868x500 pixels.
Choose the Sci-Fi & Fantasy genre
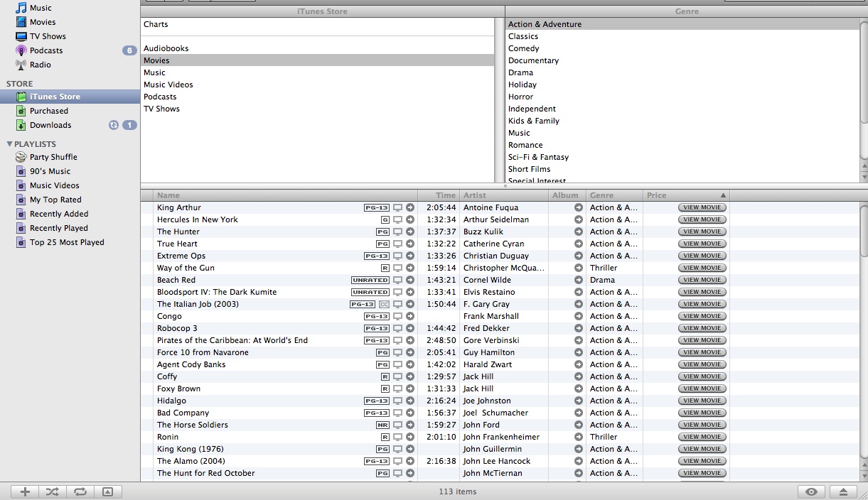(x=682, y=157)
